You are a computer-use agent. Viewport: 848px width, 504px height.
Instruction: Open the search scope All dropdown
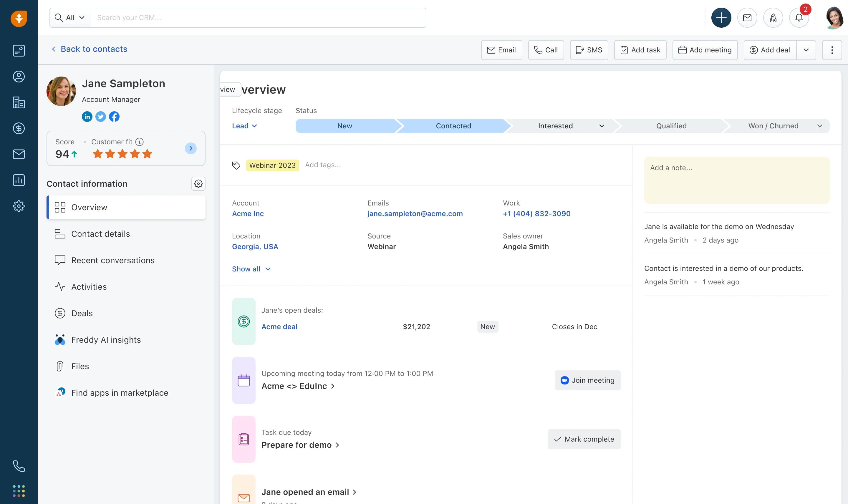pos(70,18)
